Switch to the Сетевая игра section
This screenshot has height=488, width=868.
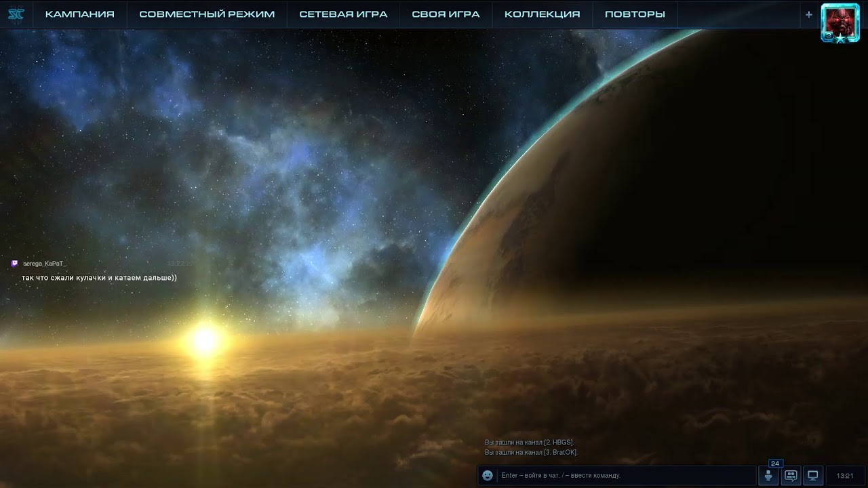pos(343,14)
